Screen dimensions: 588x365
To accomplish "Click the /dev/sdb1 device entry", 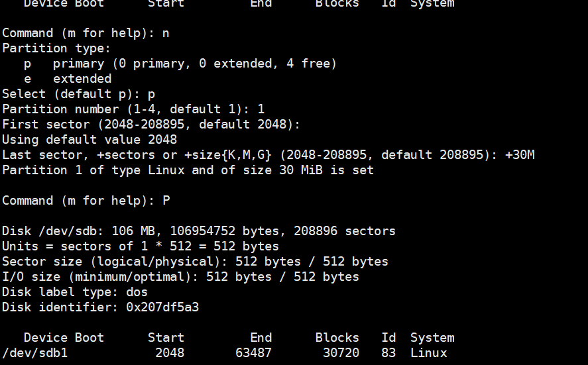I will click(34, 353).
